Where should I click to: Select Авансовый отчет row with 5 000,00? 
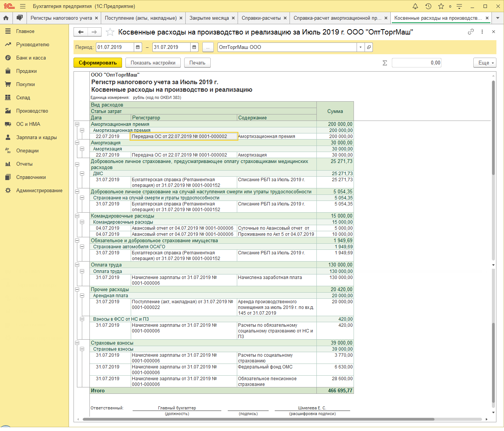pos(222,228)
